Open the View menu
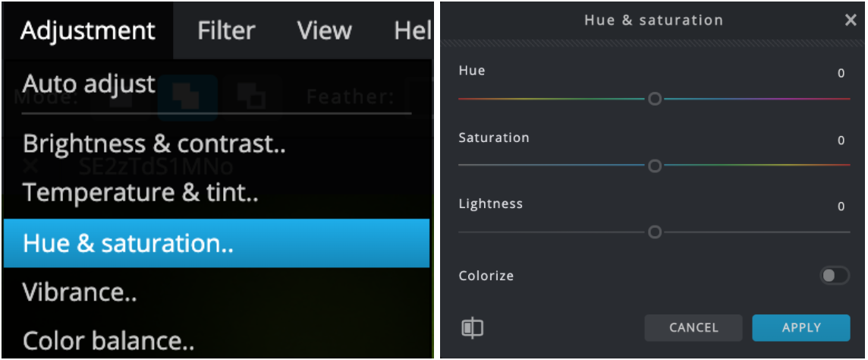Viewport: 868px width, 360px height. (x=325, y=30)
